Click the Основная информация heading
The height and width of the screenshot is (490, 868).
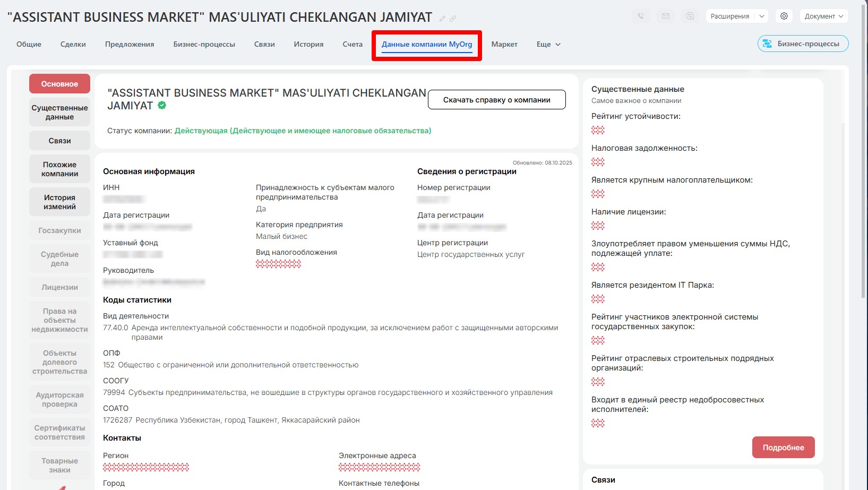point(149,171)
